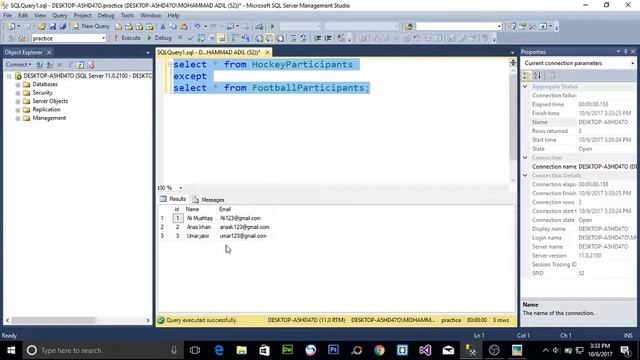Viewport: 640px width, 360px height.
Task: Close the SQLQuery1.sql tab
Action: 267,52
